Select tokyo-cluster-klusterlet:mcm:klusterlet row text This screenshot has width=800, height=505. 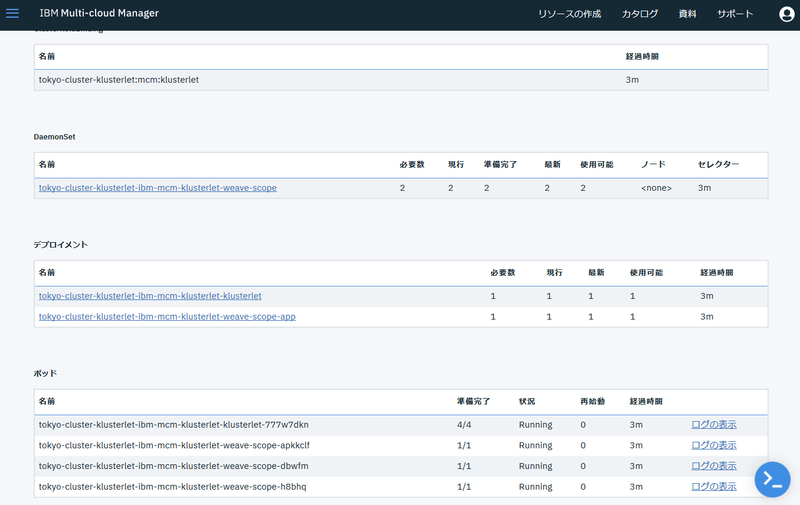(x=119, y=80)
